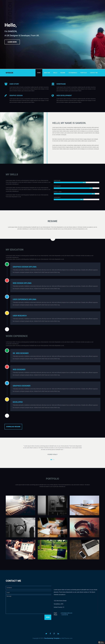Focus the Full Name input field

click(28, 587)
